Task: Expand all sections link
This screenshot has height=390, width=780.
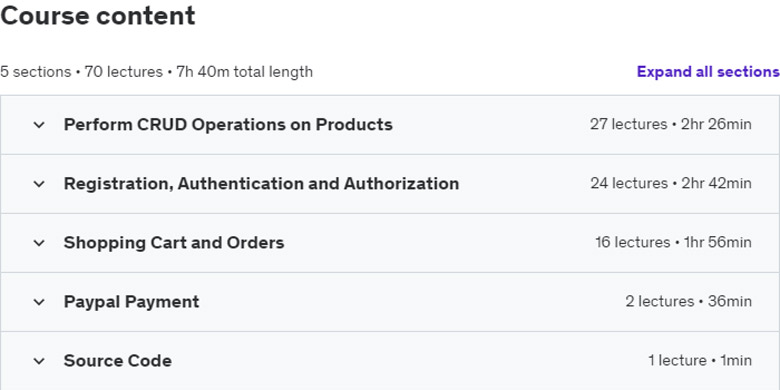Action: (708, 72)
